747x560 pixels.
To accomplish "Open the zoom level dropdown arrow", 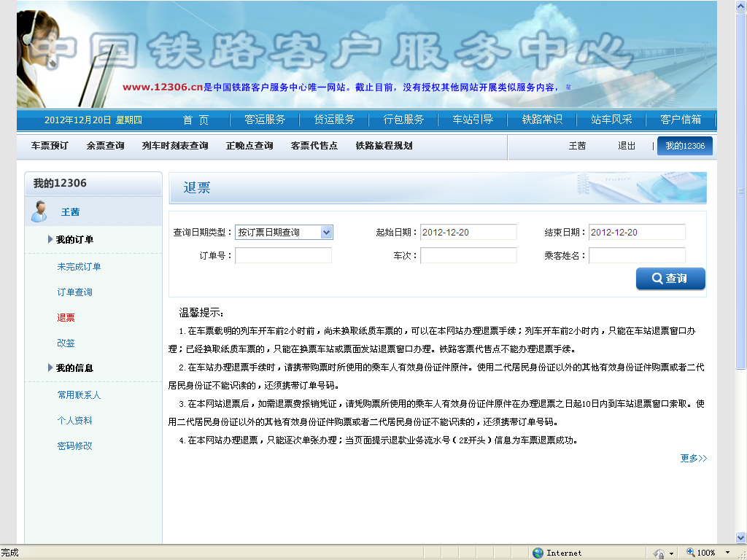I will (727, 553).
